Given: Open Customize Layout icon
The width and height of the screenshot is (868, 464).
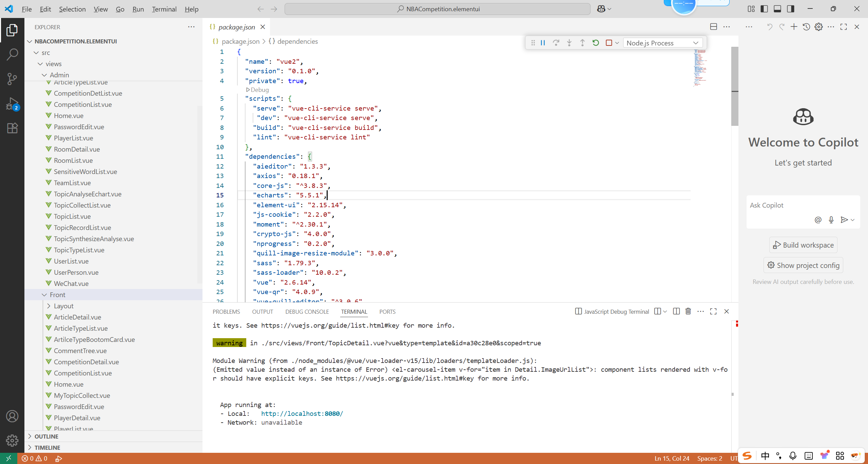Looking at the screenshot, I should pyautogui.click(x=751, y=9).
